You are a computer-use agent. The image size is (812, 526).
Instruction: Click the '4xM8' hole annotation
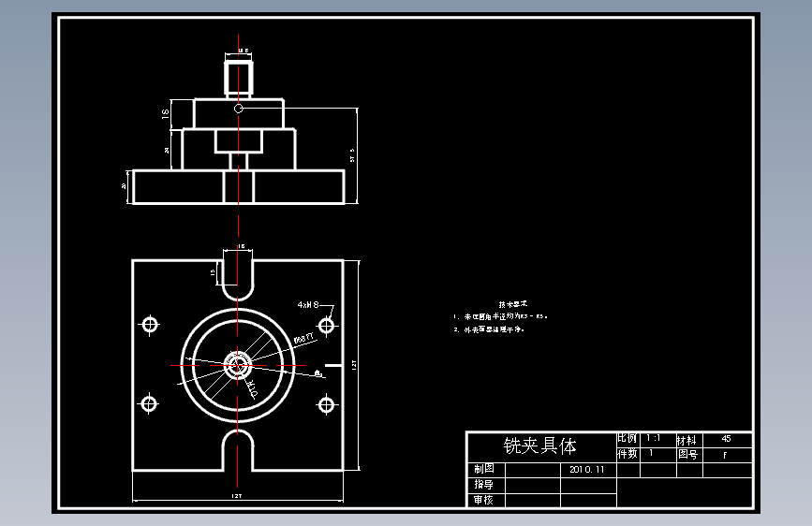pos(309,305)
